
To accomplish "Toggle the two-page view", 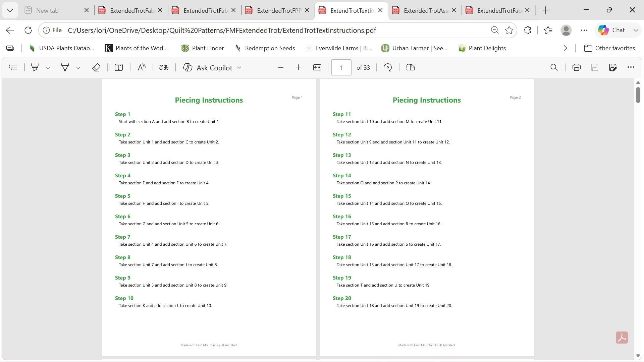I will (x=411, y=67).
